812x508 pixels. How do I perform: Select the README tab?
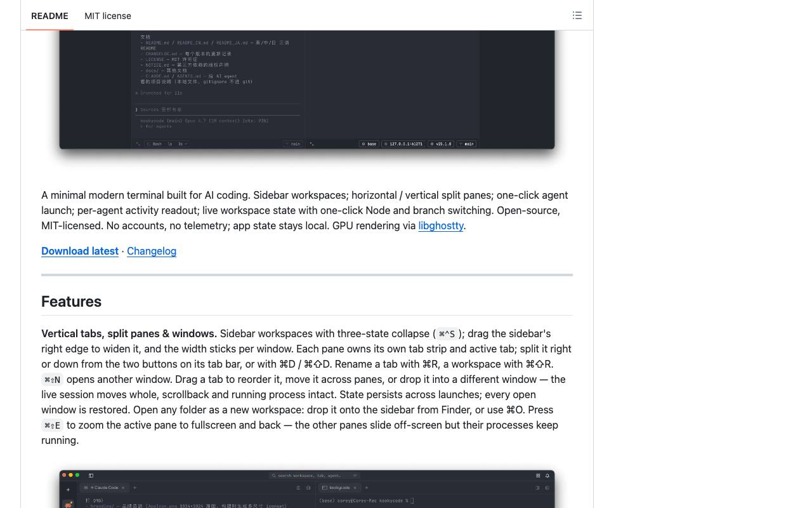[x=49, y=16]
